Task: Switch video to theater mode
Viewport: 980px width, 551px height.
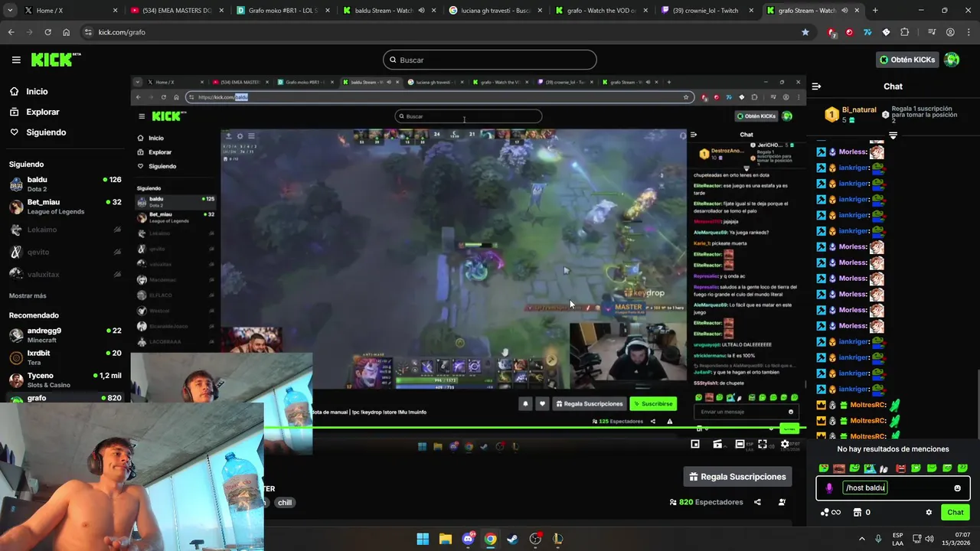Action: click(x=740, y=444)
